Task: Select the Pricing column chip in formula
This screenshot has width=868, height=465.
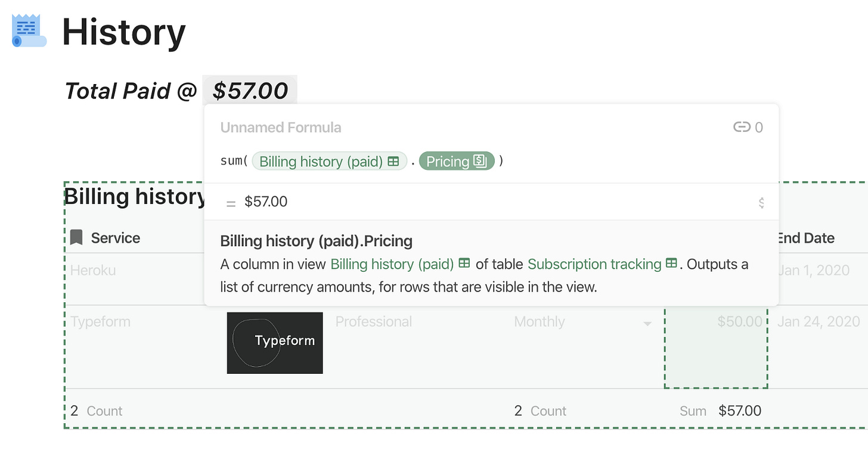Action: click(x=457, y=162)
